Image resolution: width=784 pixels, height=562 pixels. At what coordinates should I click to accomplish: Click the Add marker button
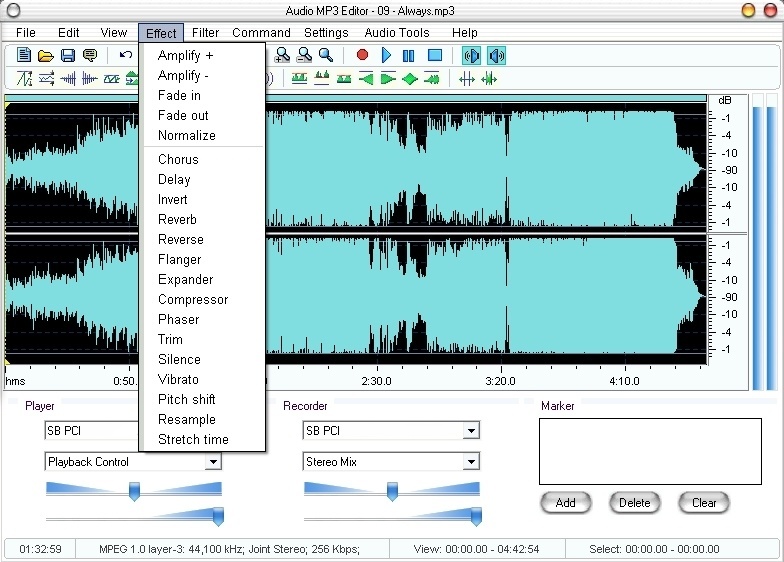click(x=566, y=502)
